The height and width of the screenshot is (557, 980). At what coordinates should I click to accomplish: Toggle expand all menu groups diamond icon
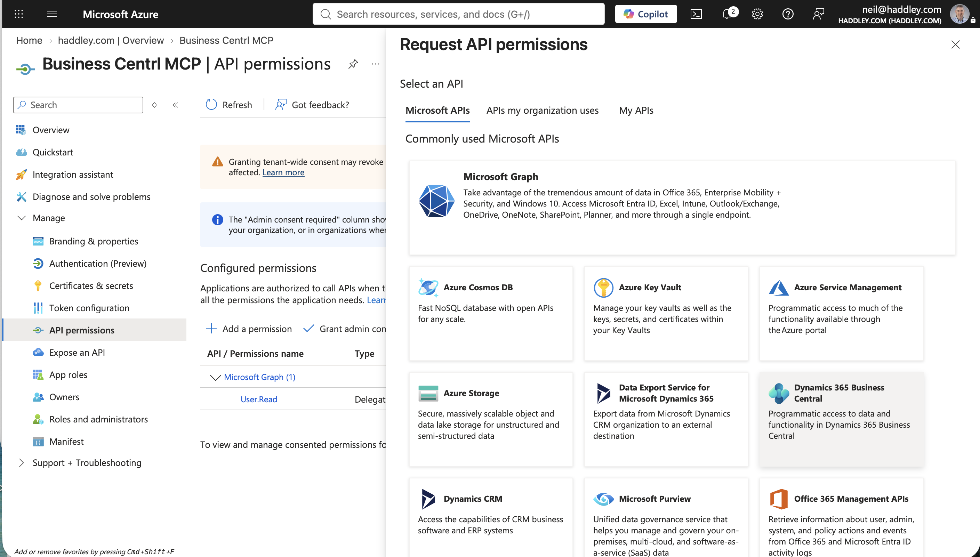coord(154,105)
